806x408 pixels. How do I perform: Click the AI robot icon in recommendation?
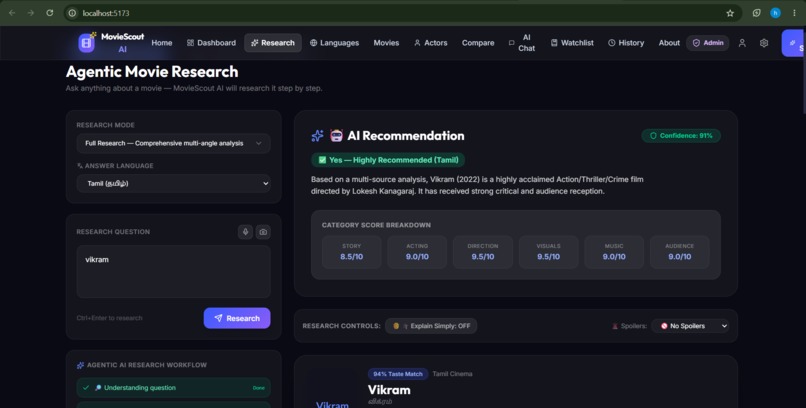coord(336,136)
